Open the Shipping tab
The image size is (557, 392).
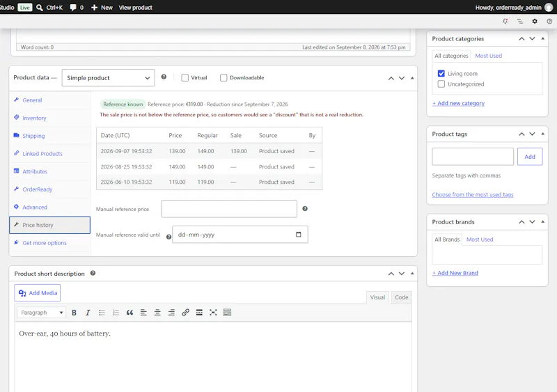click(x=49, y=136)
